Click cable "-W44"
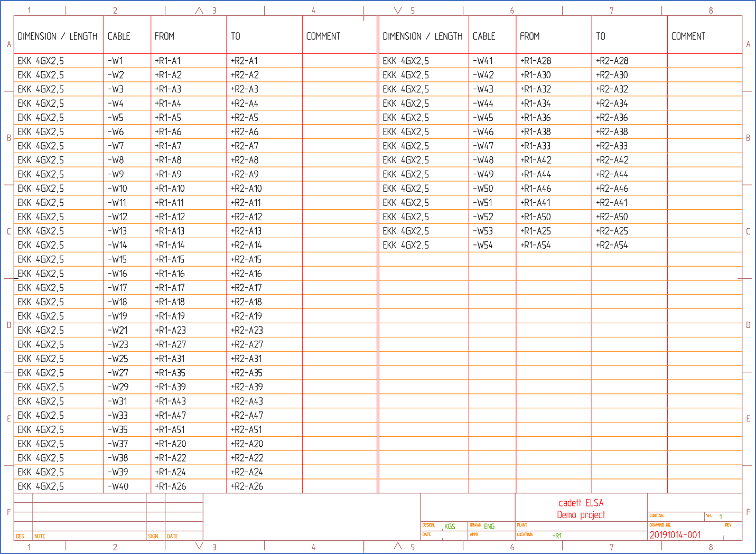This screenshot has height=554, width=756. (x=483, y=104)
